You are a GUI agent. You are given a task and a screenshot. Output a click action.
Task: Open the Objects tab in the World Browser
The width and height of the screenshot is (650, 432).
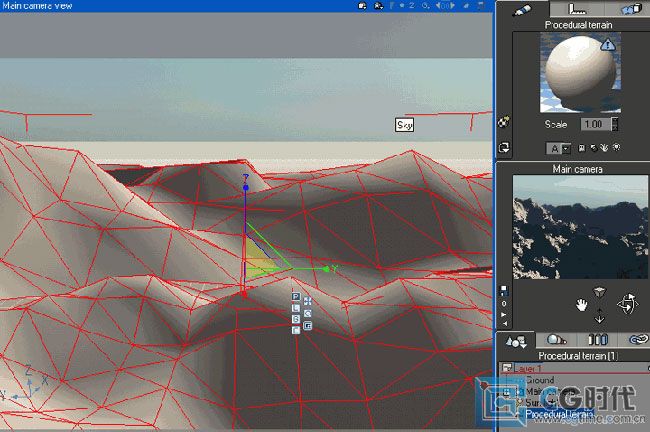click(x=516, y=341)
